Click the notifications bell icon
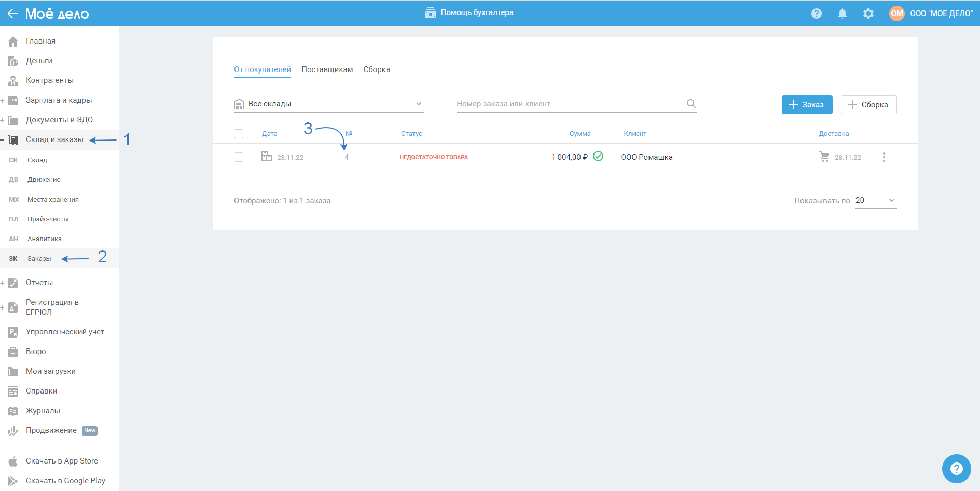 pyautogui.click(x=842, y=13)
